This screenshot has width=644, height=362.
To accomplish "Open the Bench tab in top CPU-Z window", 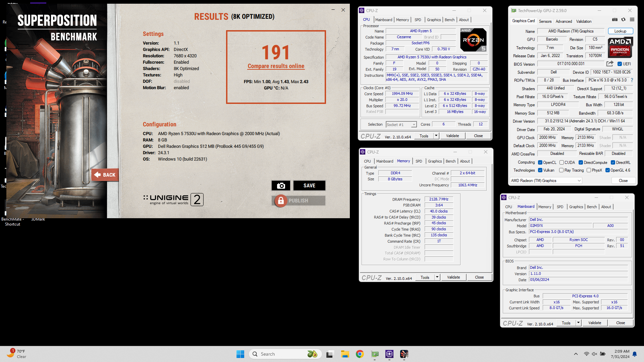I will tap(449, 20).
